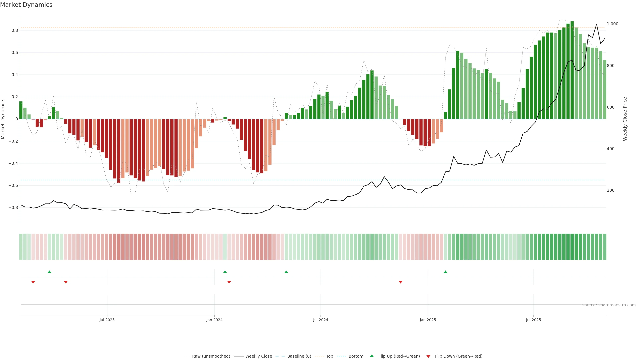Image resolution: width=644 pixels, height=362 pixels.
Task: Click the Market Dynamics chart title
Action: [26, 5]
